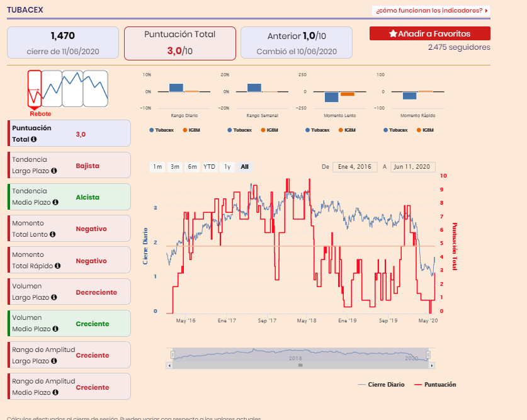Click arrow icon after ¿cómo funcionan los indicadores?
Screen dimensions: 527x420
[486, 11]
